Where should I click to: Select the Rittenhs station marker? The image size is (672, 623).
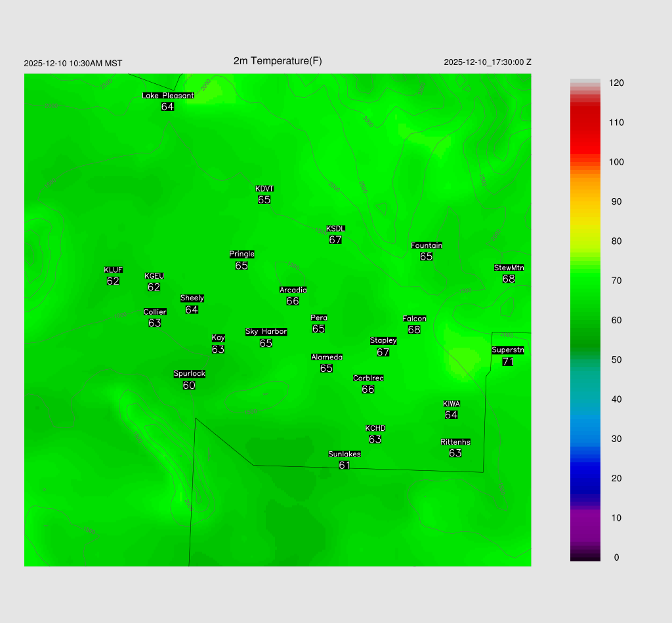455,447
